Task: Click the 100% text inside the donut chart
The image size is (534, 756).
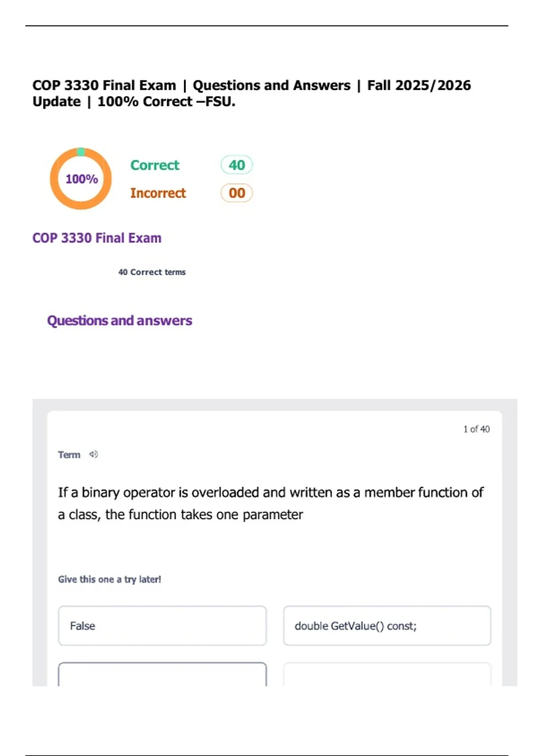Action: click(81, 179)
